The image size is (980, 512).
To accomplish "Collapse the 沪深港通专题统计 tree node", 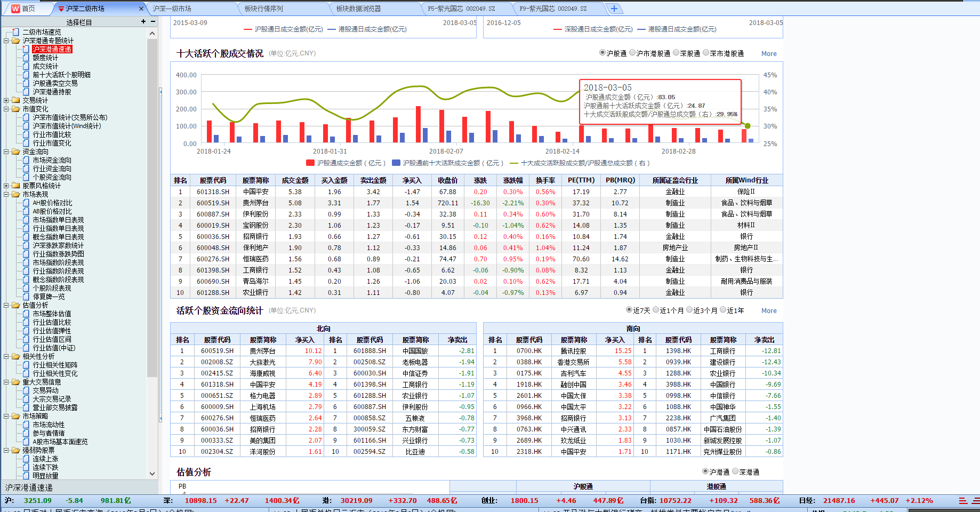I will tap(6, 41).
